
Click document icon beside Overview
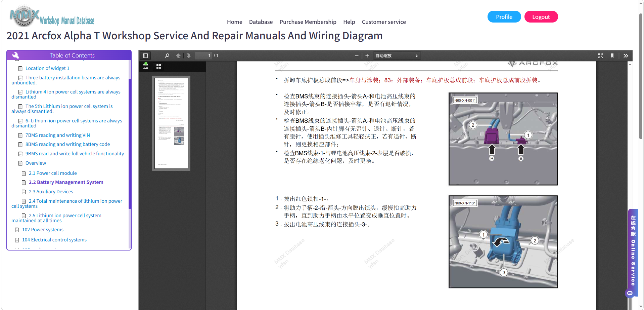(20, 163)
